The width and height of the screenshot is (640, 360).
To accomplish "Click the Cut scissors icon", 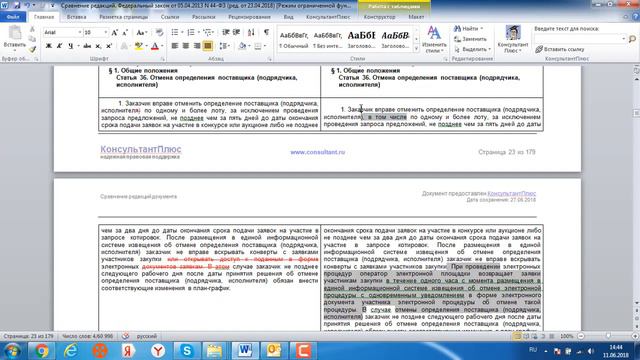I will point(32,29).
